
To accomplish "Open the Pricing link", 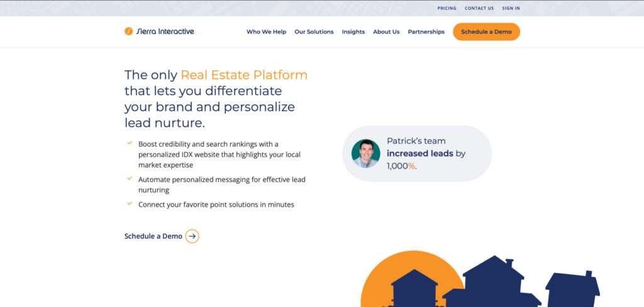I will (x=447, y=8).
